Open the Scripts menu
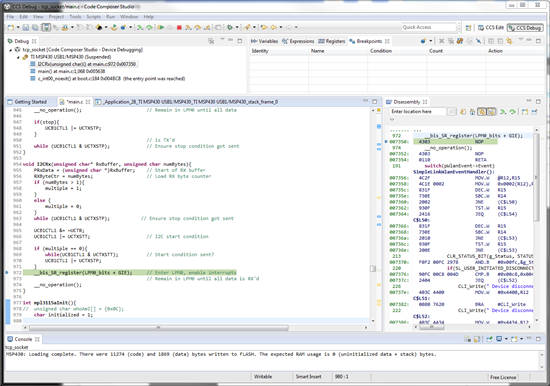 93,17
